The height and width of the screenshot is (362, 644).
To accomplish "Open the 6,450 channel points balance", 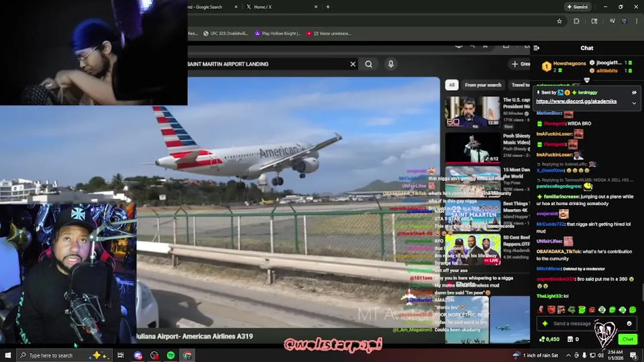I will point(549,339).
